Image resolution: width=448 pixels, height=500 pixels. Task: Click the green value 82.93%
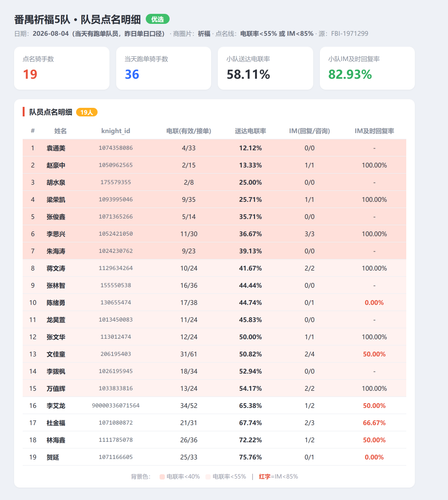pos(350,74)
